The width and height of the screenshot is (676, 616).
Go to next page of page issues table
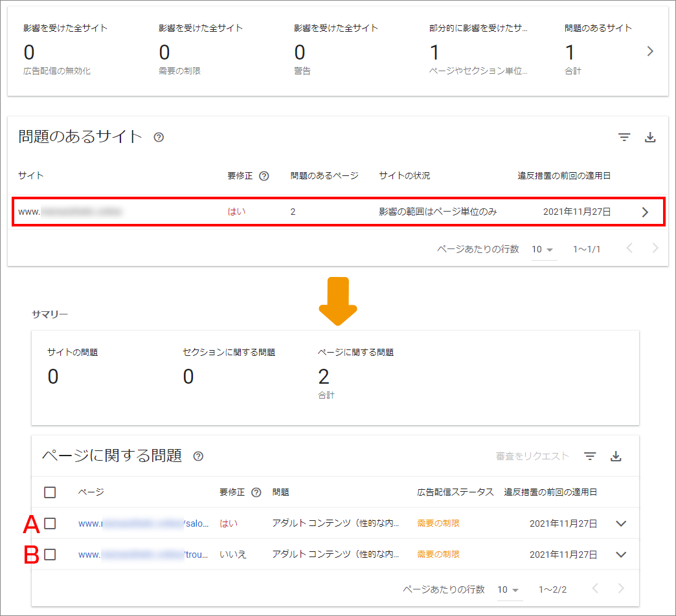pos(621,588)
